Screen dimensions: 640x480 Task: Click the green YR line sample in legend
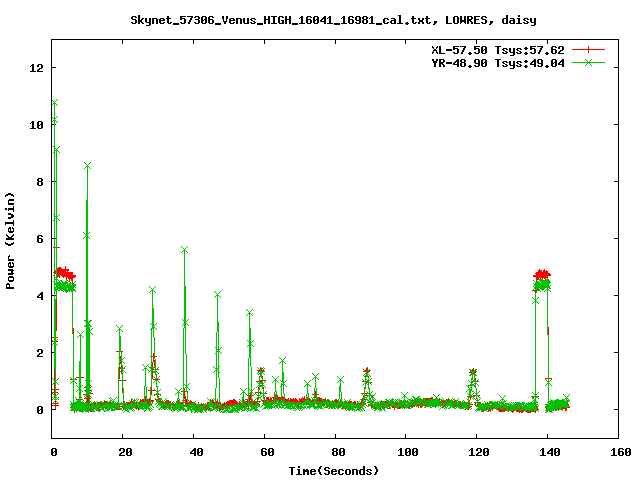tap(588, 62)
